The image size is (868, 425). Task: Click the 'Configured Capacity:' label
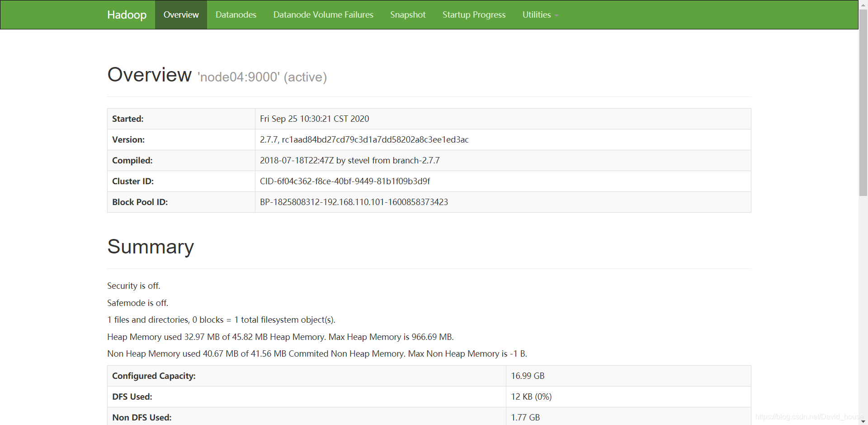[x=154, y=376]
